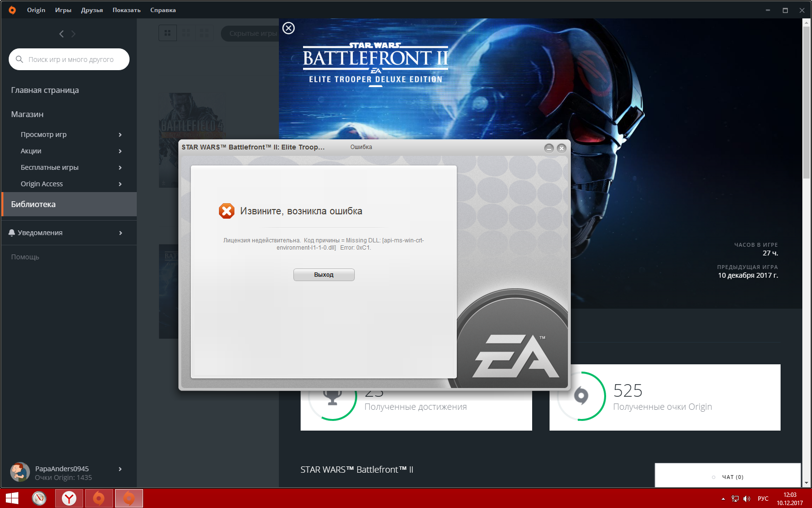Click the notifications bell icon
The width and height of the screenshot is (812, 508).
pyautogui.click(x=12, y=233)
